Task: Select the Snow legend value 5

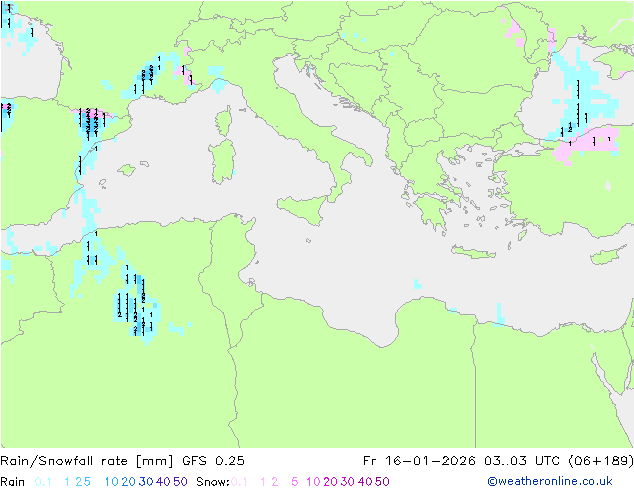Action: click(x=294, y=482)
